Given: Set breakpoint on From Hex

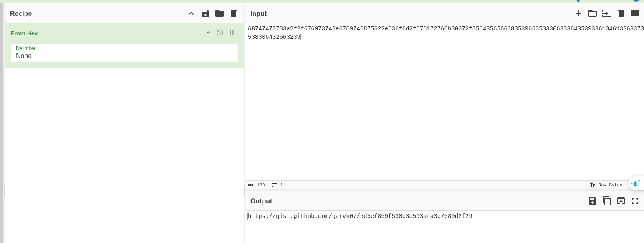Looking at the screenshot, I should (232, 33).
